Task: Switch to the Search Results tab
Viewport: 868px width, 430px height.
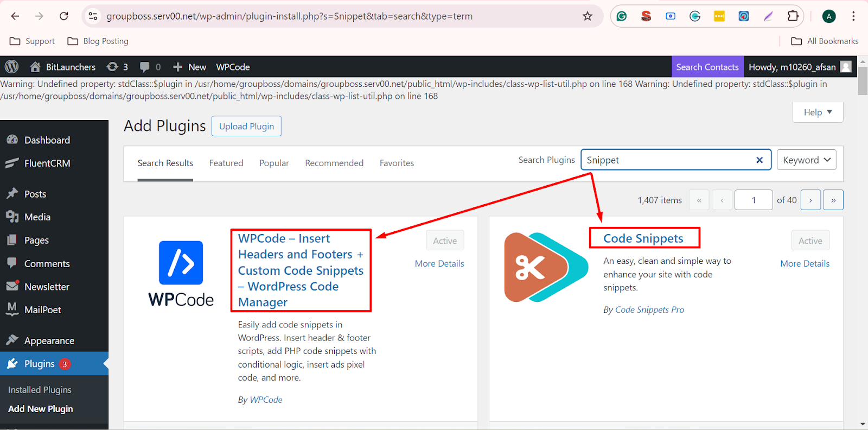Action: [x=165, y=163]
